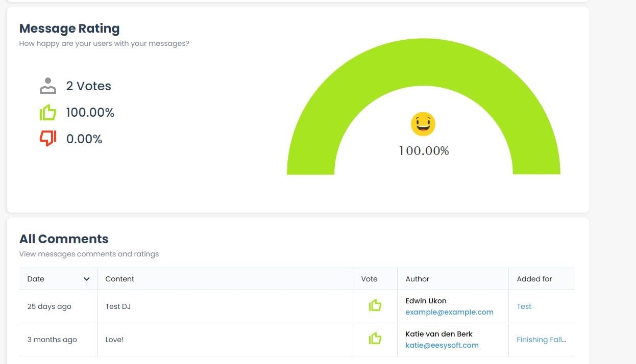Viewport: 636px width, 364px height.
Task: Select the red thumbs down rating icon
Action: click(48, 138)
